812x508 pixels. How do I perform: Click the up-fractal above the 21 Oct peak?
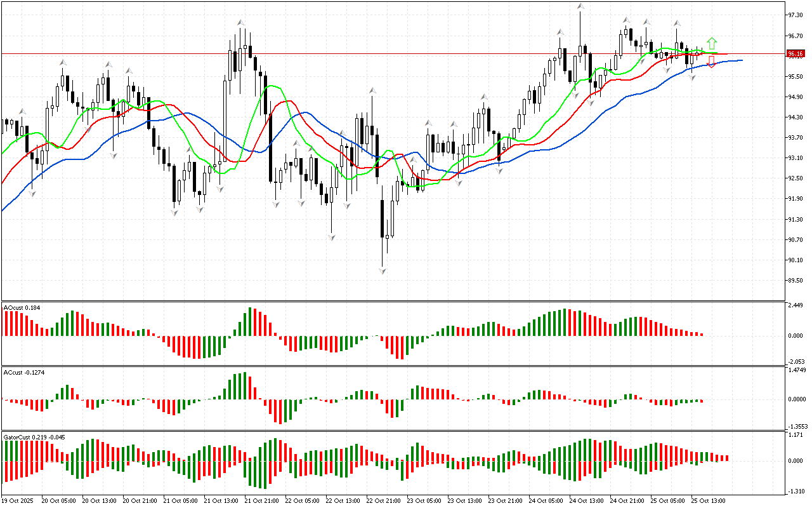pos(241,23)
